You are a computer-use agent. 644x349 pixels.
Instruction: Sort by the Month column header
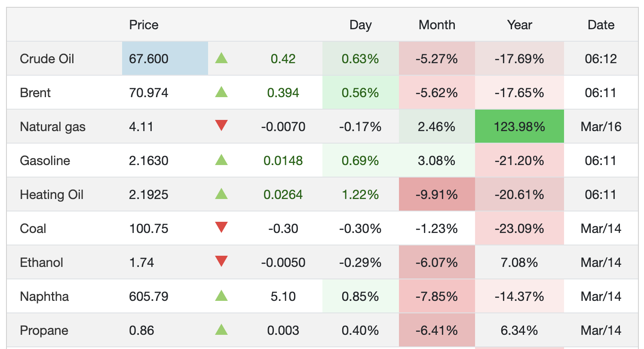(437, 25)
